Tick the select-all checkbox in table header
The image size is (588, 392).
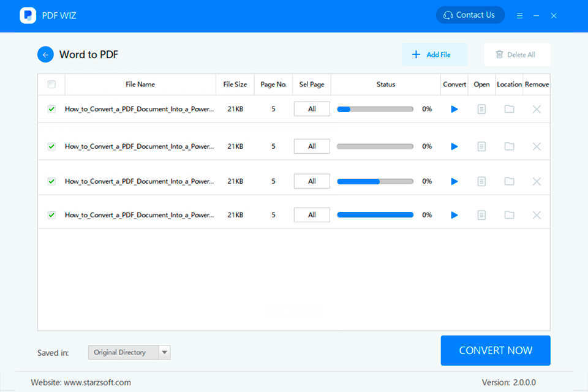[x=51, y=85]
